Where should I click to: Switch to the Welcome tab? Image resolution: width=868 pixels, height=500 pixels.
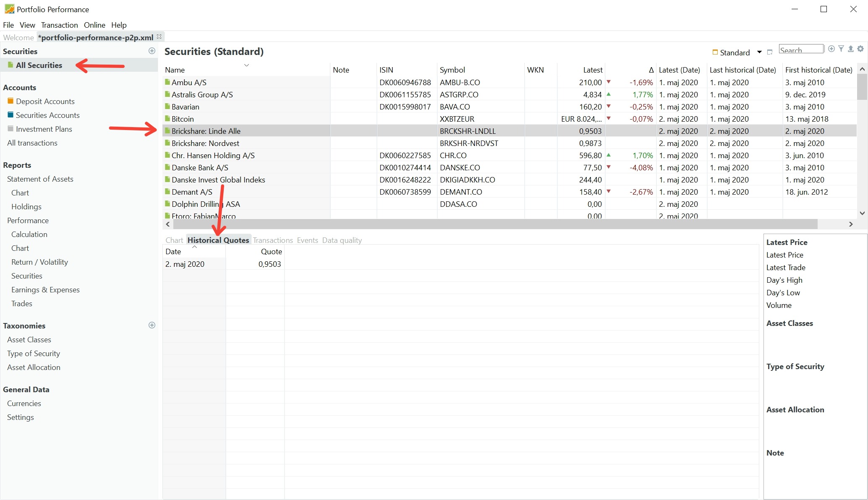(18, 37)
